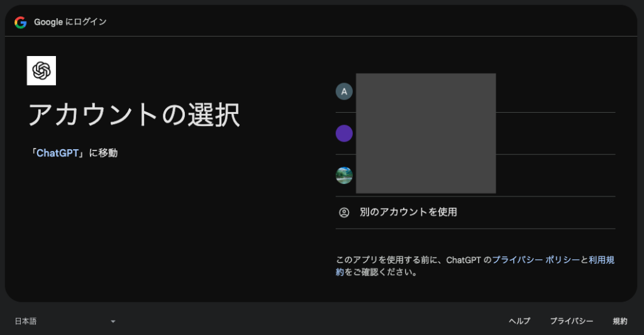The width and height of the screenshot is (644, 335).
Task: Click the language dropdown arrow
Action: tap(113, 321)
